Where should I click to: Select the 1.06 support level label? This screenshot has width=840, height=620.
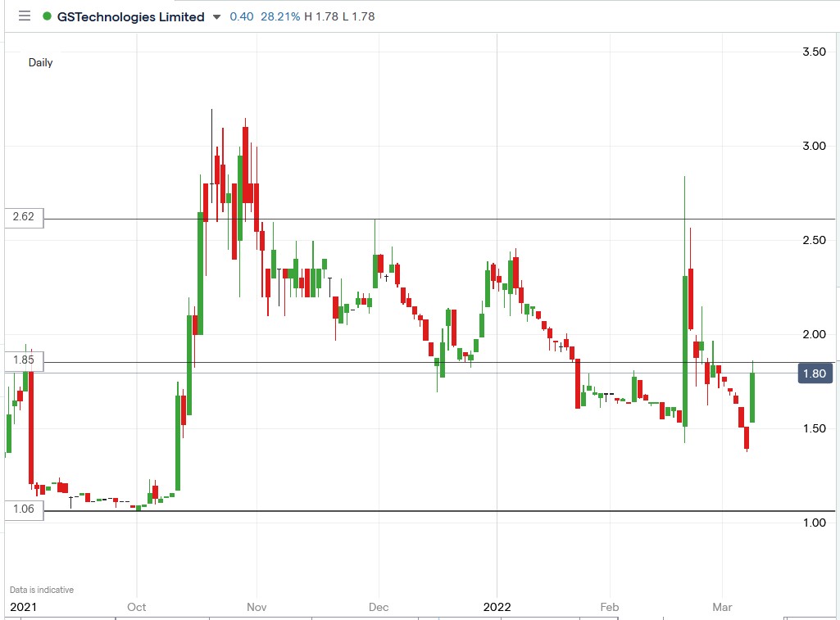[x=23, y=509]
